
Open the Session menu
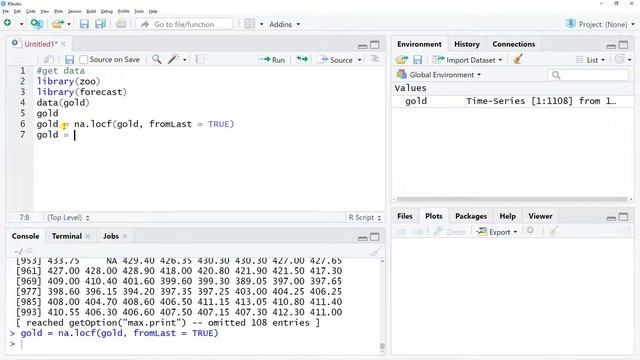[74, 11]
